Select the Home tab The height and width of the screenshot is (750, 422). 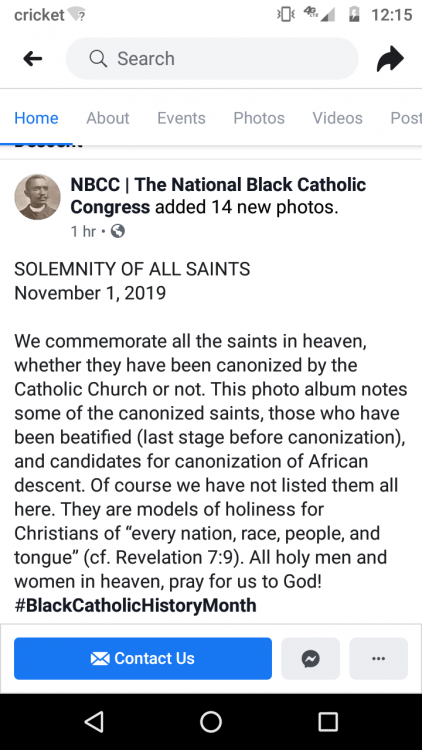tap(36, 118)
